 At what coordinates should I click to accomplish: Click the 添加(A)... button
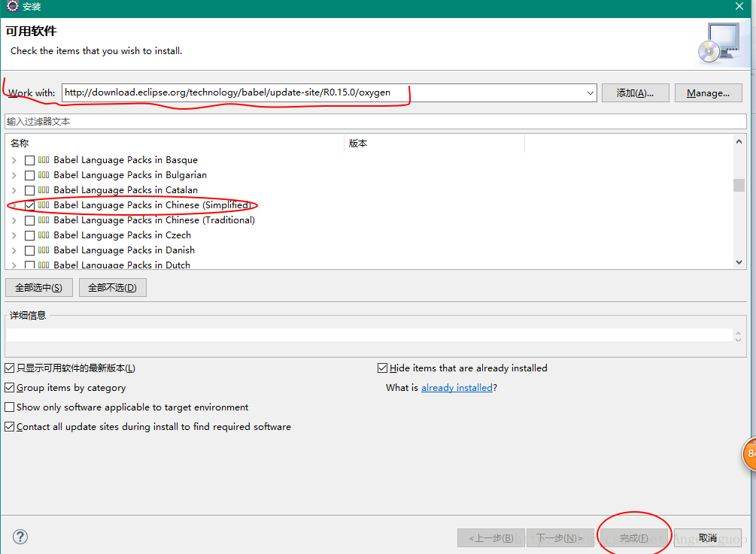point(636,93)
